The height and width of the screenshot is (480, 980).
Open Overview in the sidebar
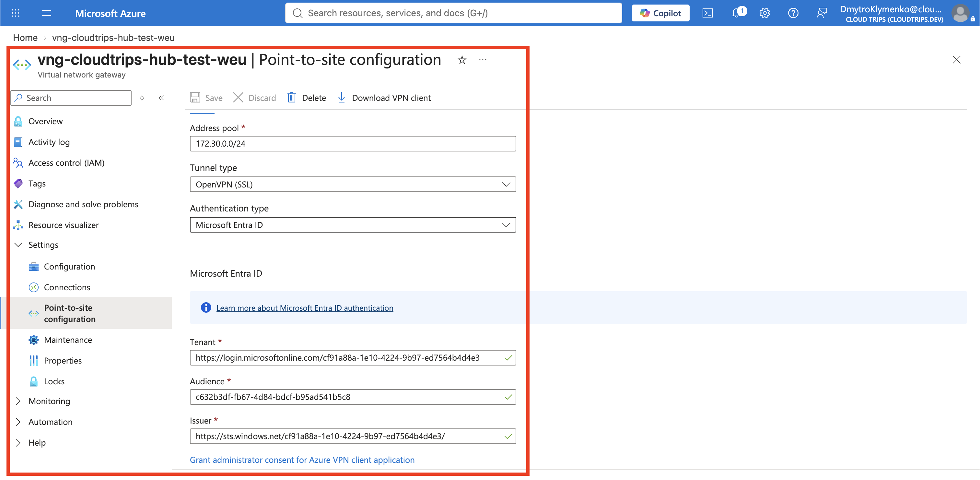[x=46, y=121]
